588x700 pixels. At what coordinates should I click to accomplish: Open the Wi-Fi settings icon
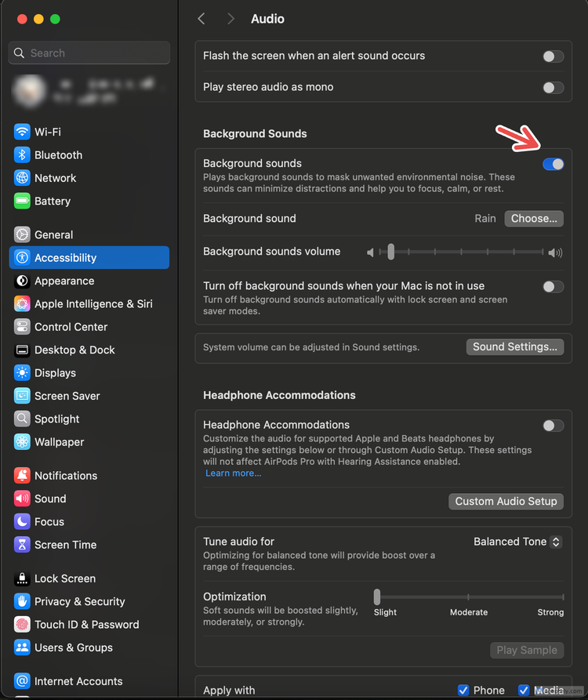click(22, 132)
